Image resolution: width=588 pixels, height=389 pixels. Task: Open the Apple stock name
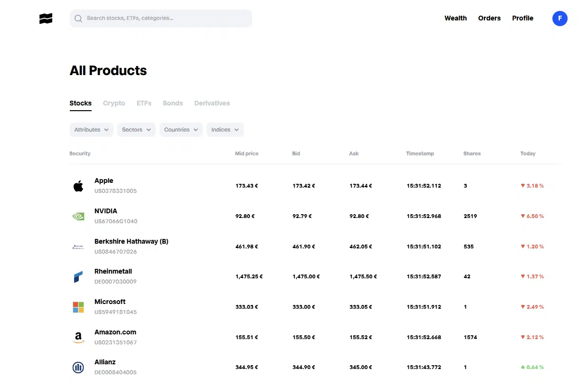(104, 180)
